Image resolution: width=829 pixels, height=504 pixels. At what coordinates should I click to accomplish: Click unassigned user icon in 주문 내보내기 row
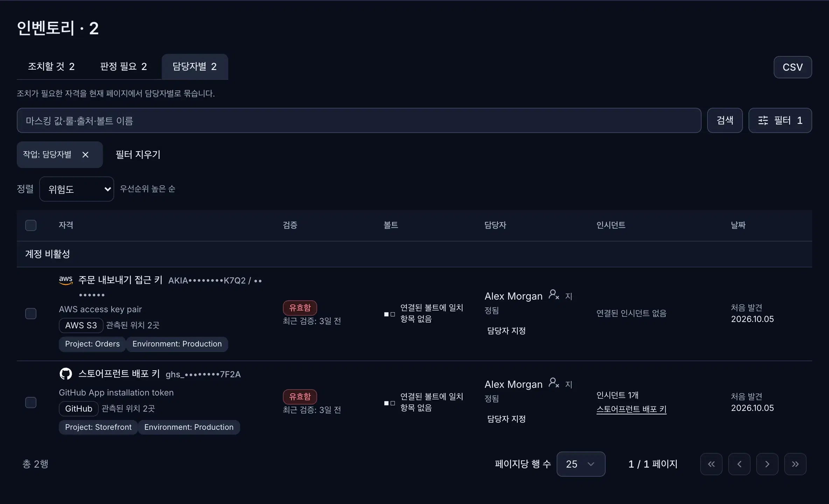[553, 294]
